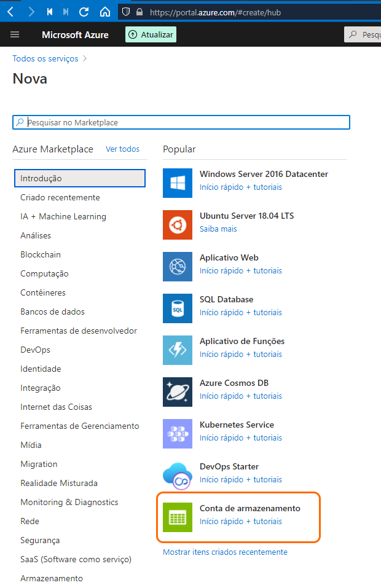Click Mostrar itens criados recentemente
This screenshot has height=588, width=381.
pyautogui.click(x=225, y=552)
